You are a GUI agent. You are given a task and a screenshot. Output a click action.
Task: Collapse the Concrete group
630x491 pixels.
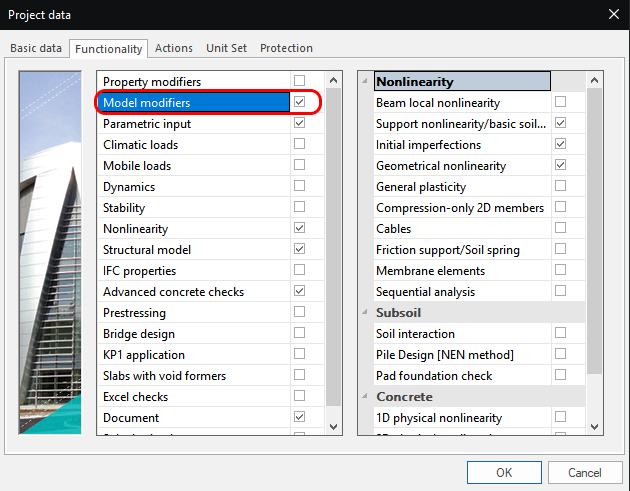pyautogui.click(x=364, y=397)
